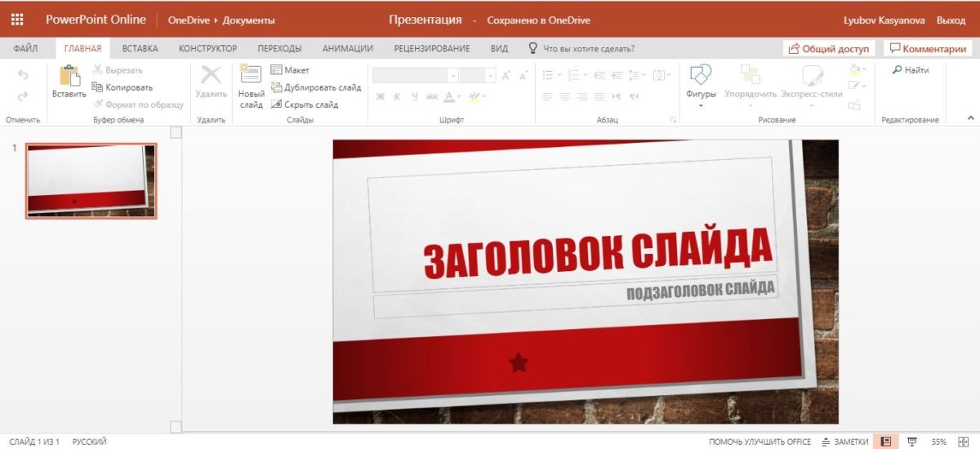Switch to normal editing view button
The width and height of the screenshot is (980, 449).
(885, 442)
